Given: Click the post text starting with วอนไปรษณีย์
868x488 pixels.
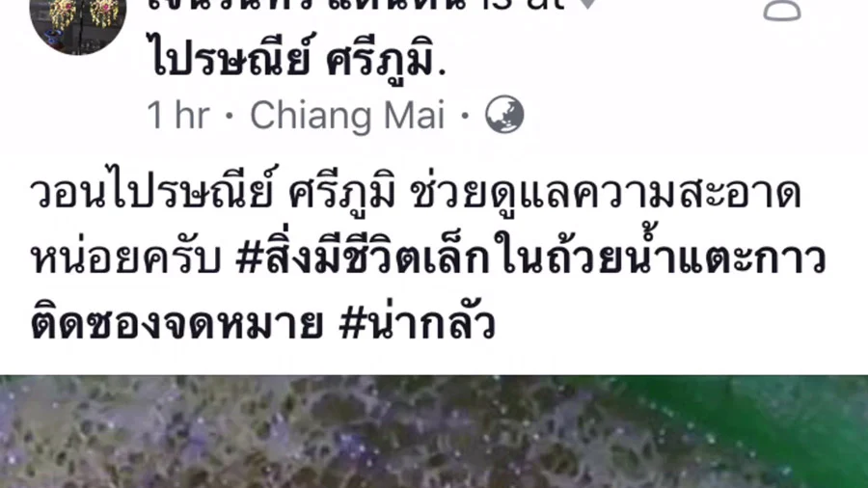Looking at the screenshot, I should point(427,258).
